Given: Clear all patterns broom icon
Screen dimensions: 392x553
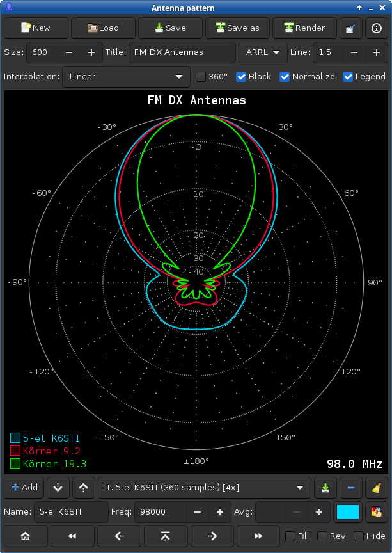Looking at the screenshot, I should pos(377,488).
